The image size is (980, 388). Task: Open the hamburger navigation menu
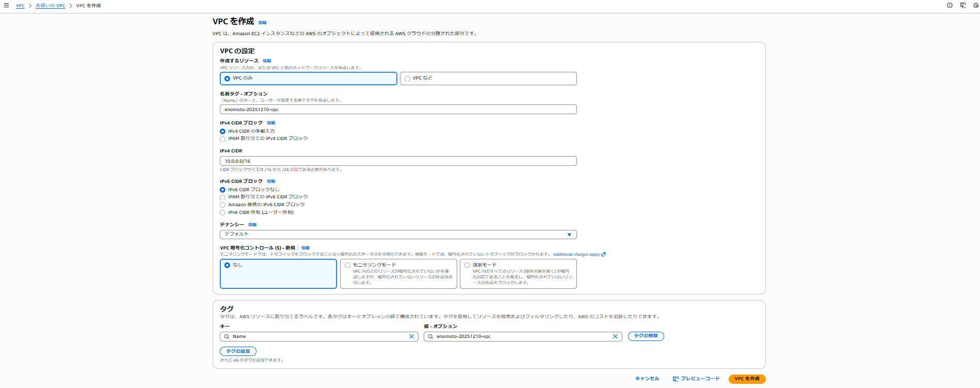pos(6,5)
